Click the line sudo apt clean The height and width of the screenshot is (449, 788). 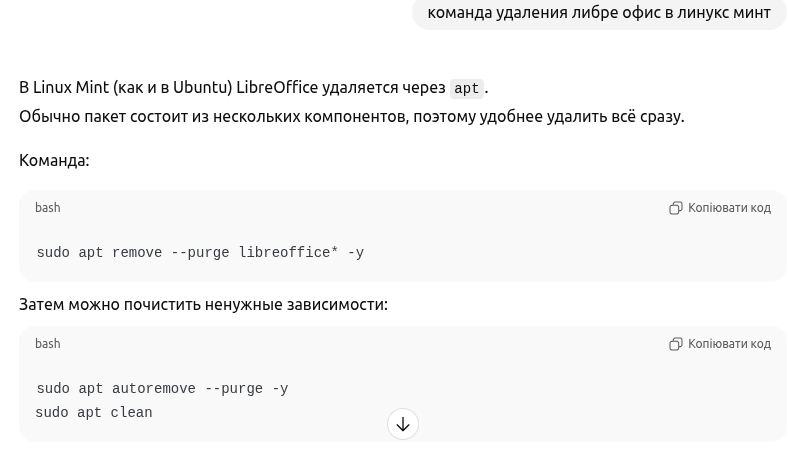pyautogui.click(x=94, y=412)
